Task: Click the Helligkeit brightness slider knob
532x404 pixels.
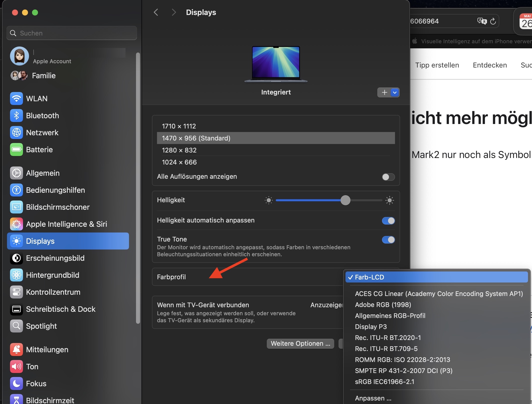Action: (x=345, y=200)
